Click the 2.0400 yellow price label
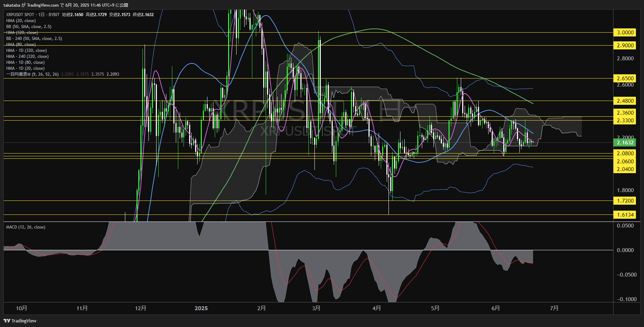 (x=625, y=169)
